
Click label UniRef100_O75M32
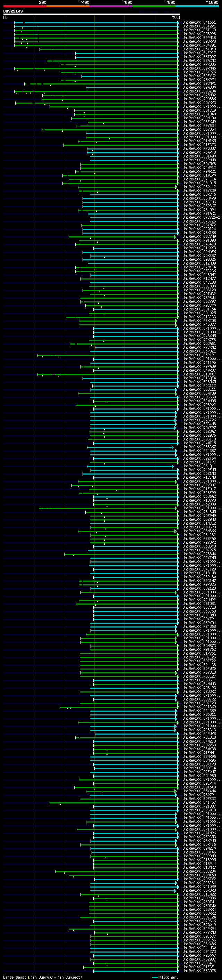199,95
